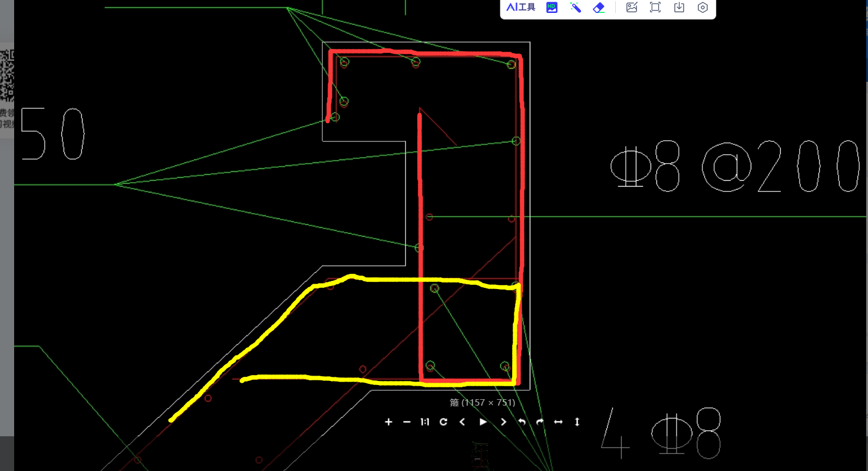
Task: Click the image title 箍 (1157 × 751)
Action: click(483, 403)
